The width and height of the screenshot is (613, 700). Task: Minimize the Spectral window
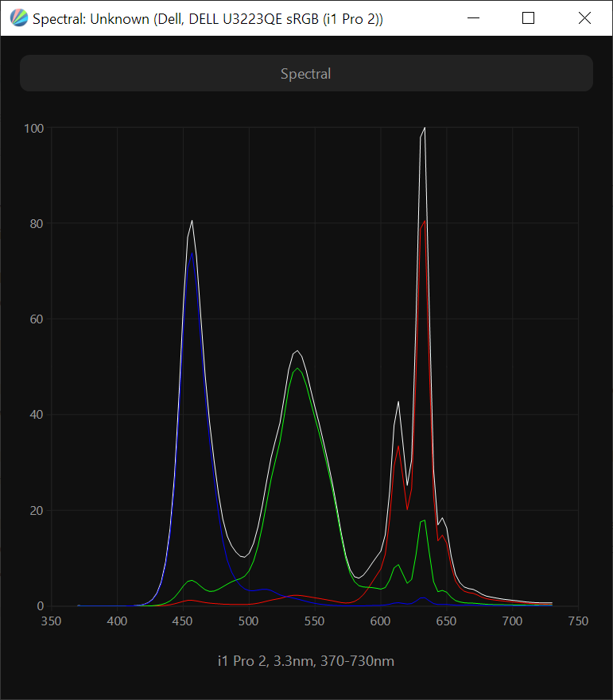point(474,18)
